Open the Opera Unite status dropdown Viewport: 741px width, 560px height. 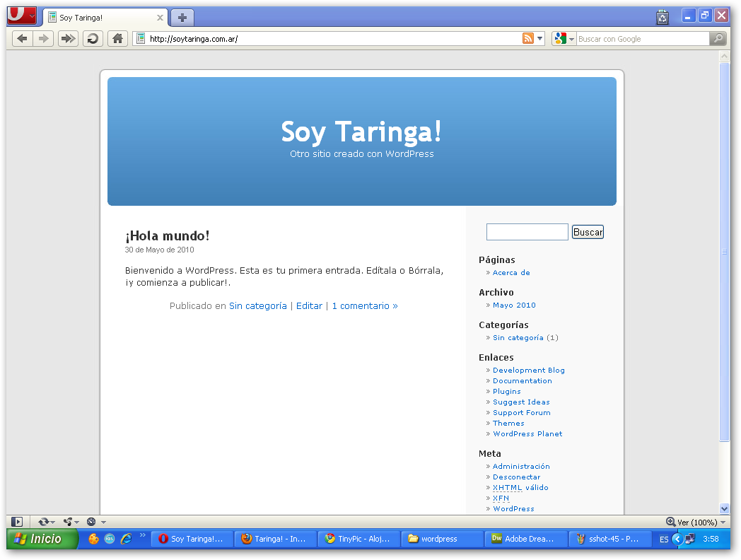[71, 522]
